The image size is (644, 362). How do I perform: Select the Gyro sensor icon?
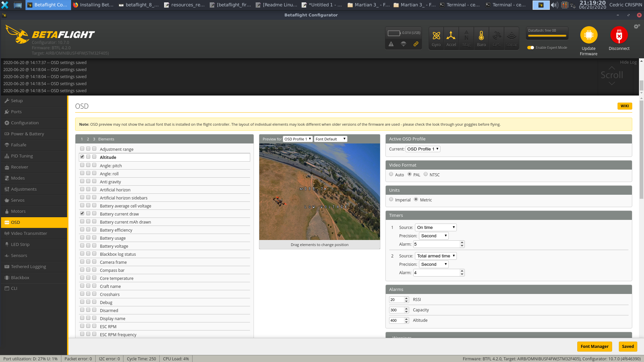436,38
